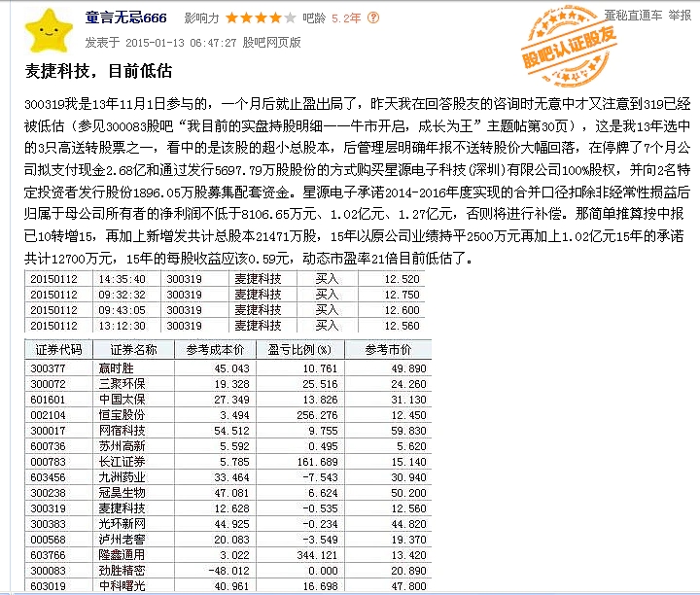
Task: Click the 证券名称 column header
Action: tap(133, 349)
